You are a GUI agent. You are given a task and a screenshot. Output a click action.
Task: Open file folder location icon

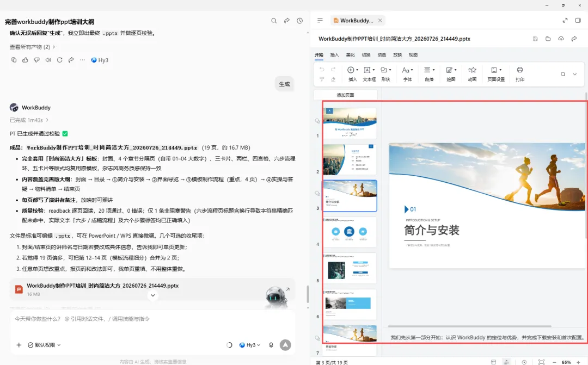pos(548,39)
